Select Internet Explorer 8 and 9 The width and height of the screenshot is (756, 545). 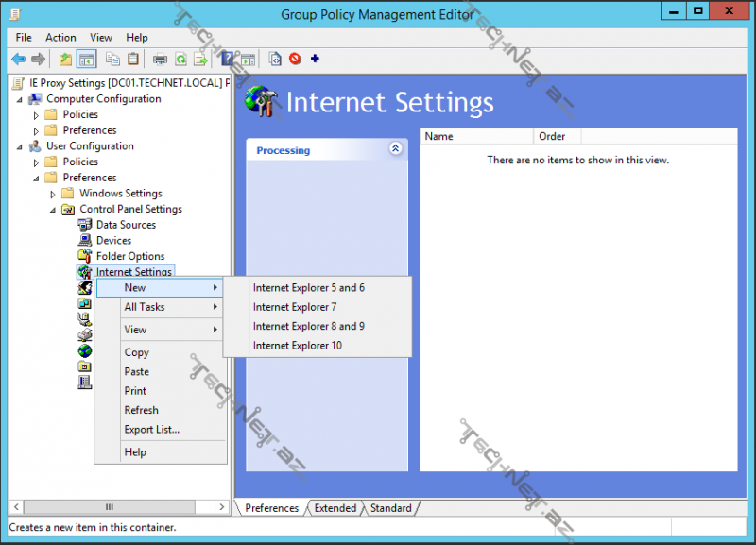tap(308, 326)
